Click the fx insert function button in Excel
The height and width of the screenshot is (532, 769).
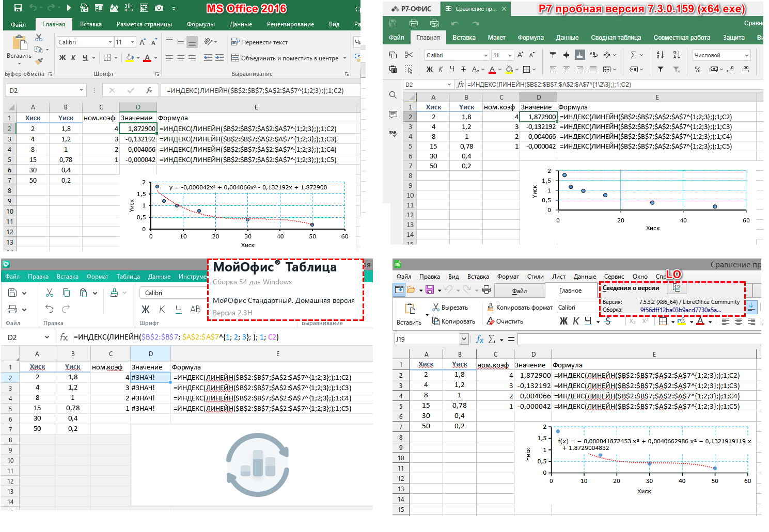click(x=149, y=90)
